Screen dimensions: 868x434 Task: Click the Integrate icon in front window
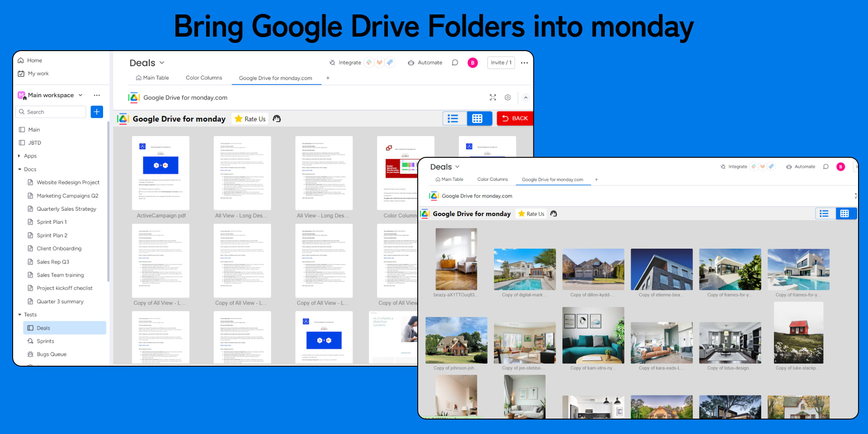tap(723, 166)
